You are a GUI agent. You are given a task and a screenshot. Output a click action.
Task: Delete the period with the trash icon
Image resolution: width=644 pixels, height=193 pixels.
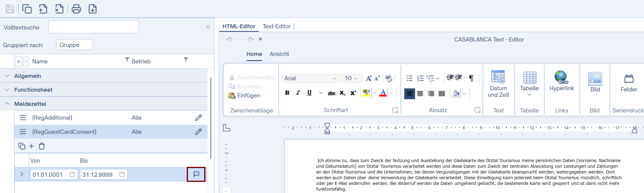tap(42, 146)
